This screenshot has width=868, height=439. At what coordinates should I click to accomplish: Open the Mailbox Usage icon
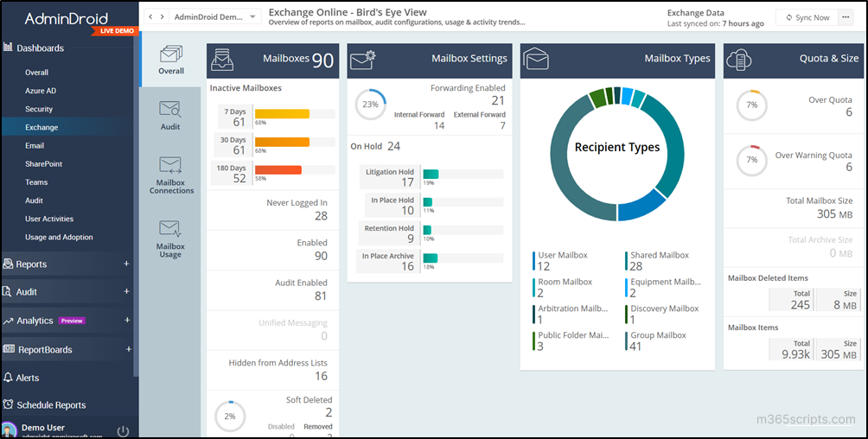[x=170, y=230]
